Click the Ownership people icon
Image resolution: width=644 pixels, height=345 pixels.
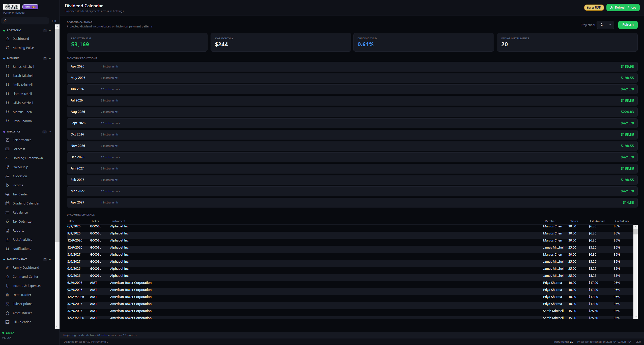(8, 167)
